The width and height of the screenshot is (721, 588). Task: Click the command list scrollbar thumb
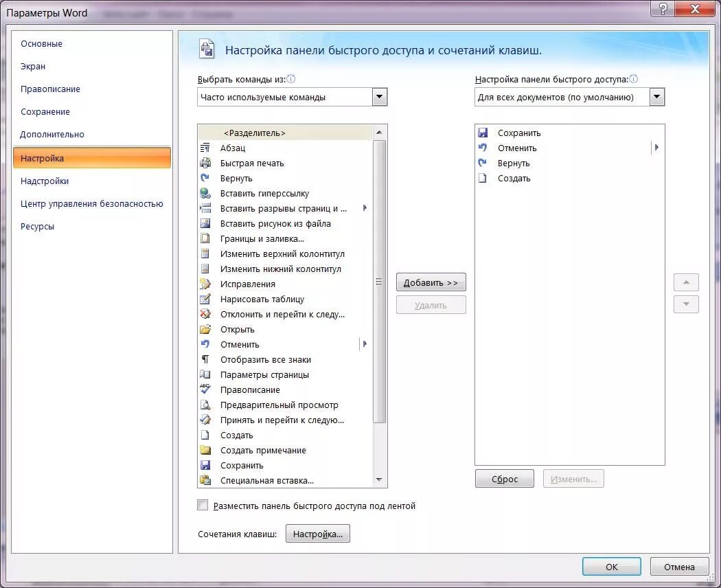(x=379, y=282)
